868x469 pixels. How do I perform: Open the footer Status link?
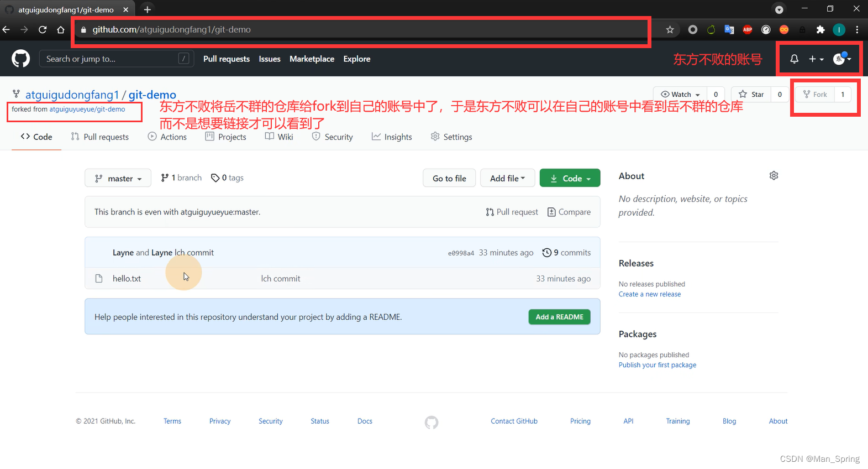pyautogui.click(x=320, y=421)
